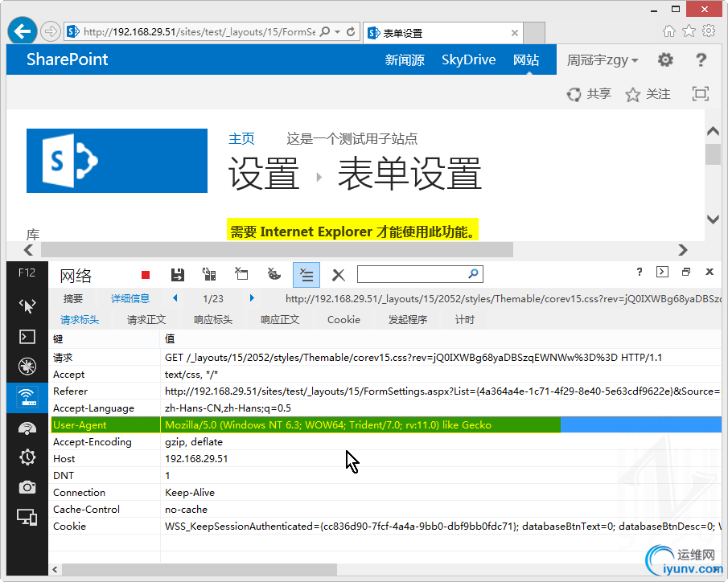Open the 主页 home link
Viewport: 728px width, 582px height.
(241, 138)
